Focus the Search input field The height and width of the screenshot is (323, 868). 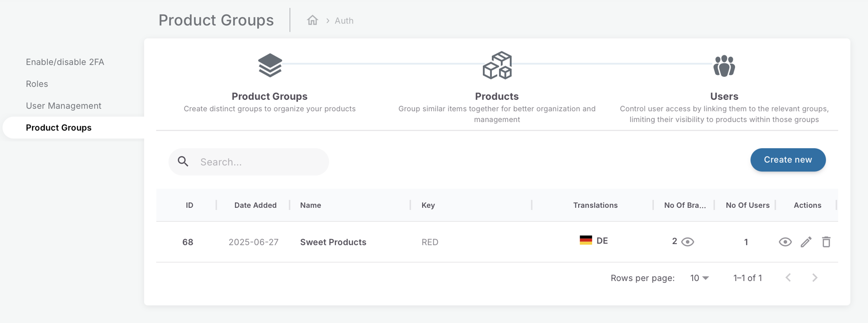(249, 162)
